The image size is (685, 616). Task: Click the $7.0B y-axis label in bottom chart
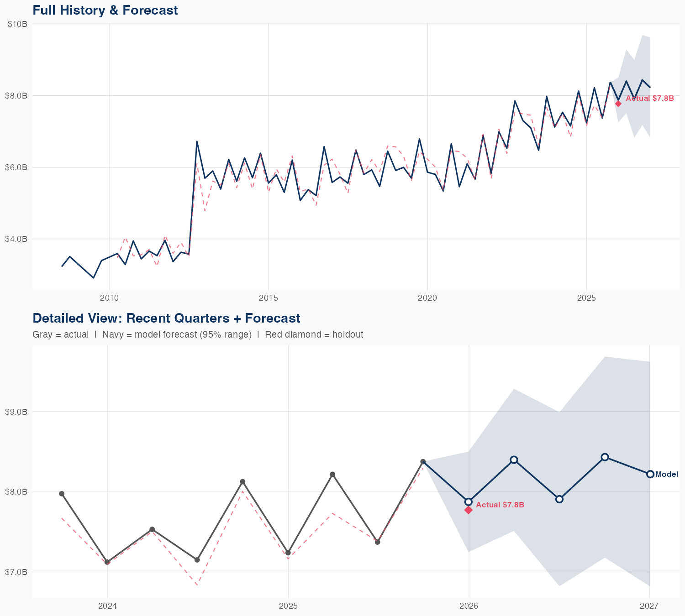click(16, 572)
